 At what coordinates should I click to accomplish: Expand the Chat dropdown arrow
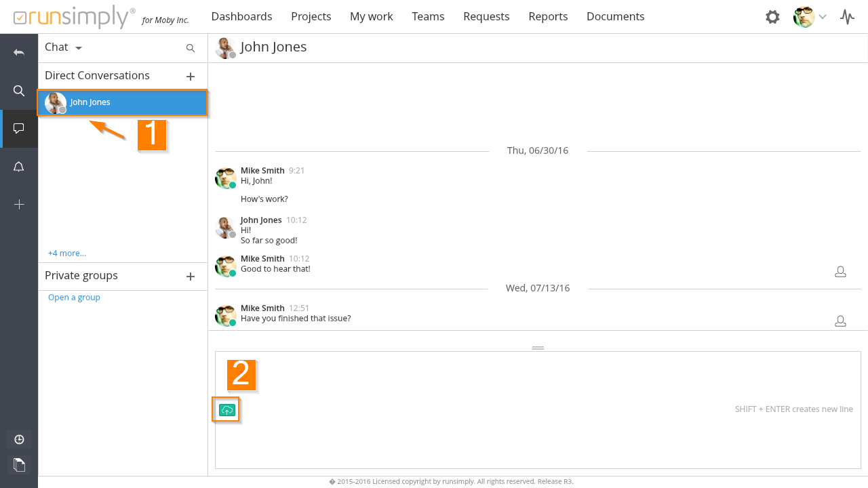tap(79, 48)
